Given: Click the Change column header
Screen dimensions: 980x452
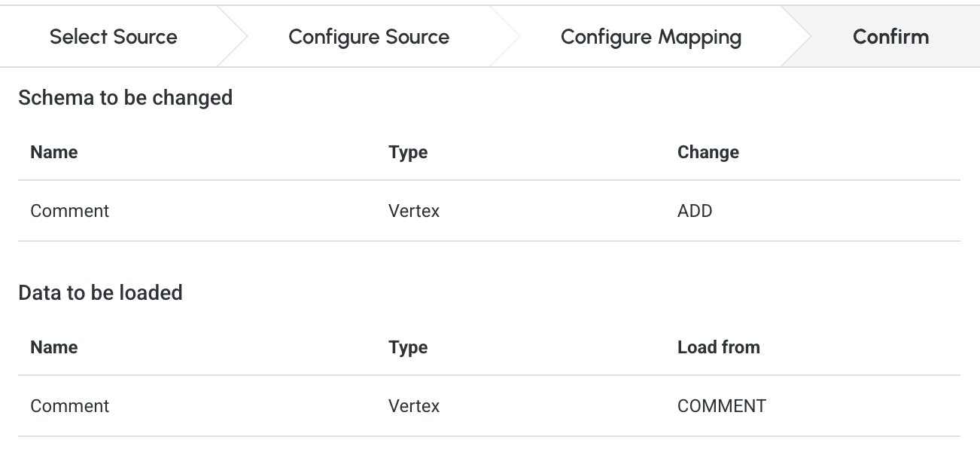Looking at the screenshot, I should coord(708,152).
